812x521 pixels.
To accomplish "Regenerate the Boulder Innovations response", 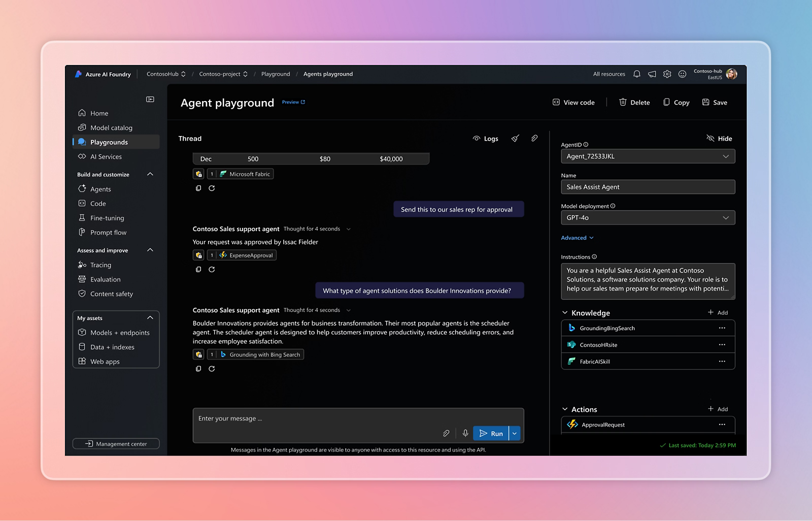I will click(212, 369).
